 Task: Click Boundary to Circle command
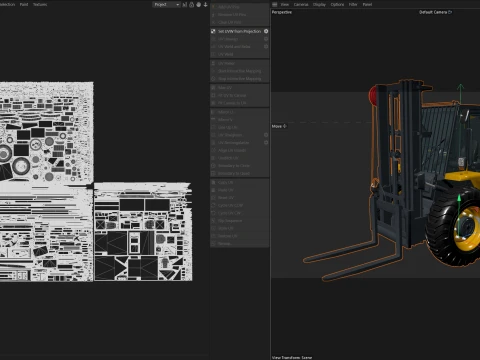(x=240, y=166)
